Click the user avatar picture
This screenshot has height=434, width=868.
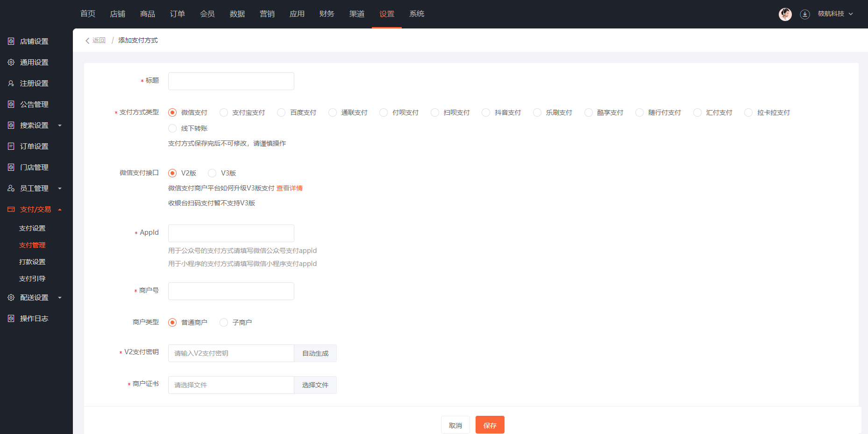[785, 14]
